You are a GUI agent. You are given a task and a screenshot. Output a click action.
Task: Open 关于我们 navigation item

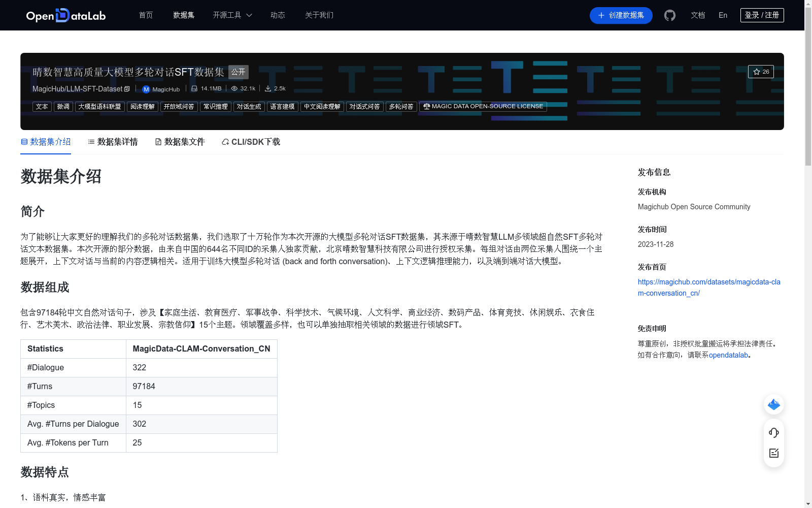pos(319,15)
